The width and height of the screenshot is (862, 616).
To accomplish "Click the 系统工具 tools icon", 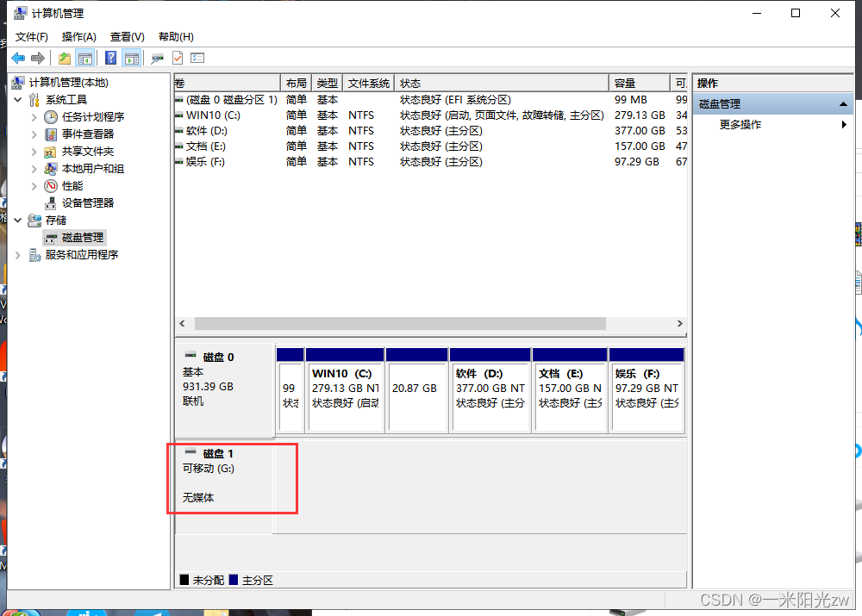I will (34, 99).
